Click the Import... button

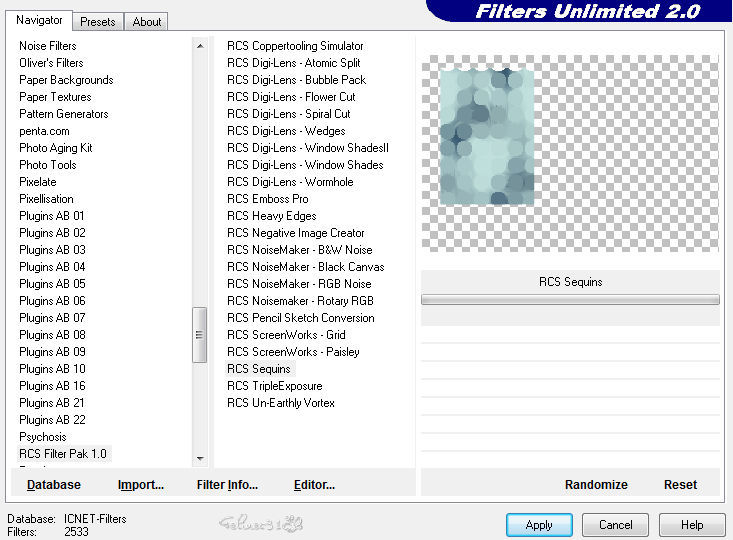[141, 485]
